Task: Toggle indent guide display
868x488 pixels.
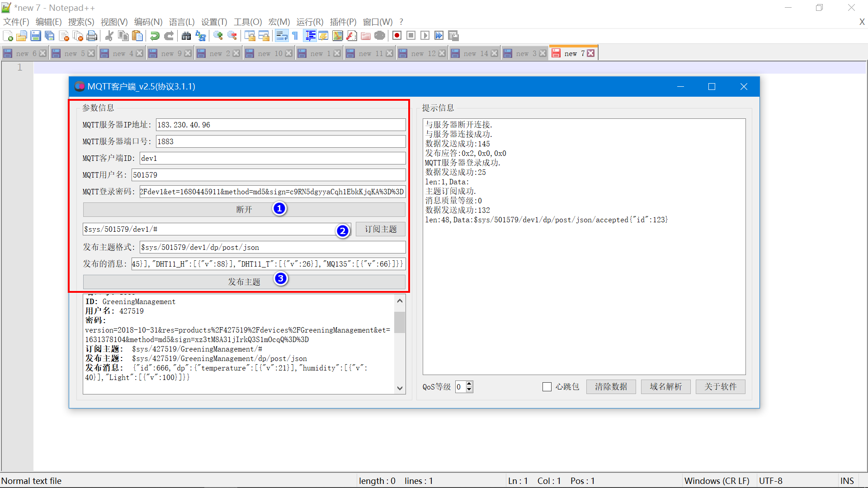Action: pos(310,36)
